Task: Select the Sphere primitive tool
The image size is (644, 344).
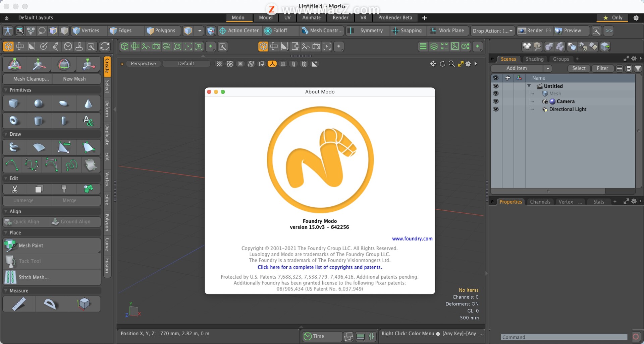Action: coord(39,104)
